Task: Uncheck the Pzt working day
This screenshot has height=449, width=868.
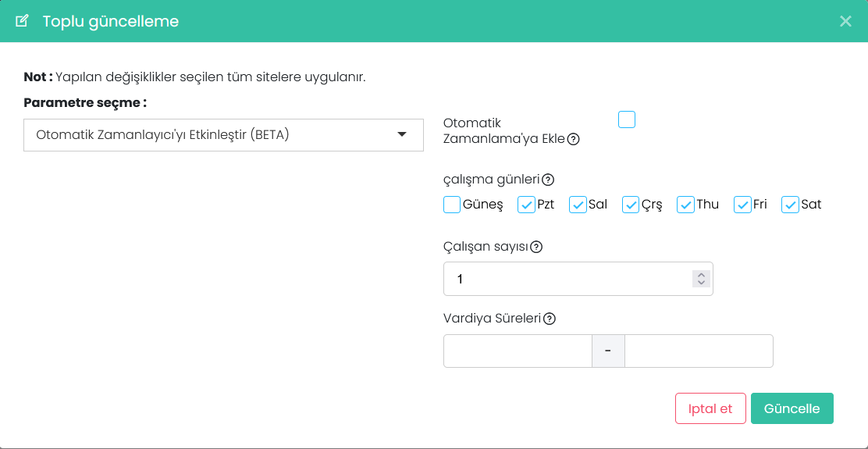Action: 526,205
